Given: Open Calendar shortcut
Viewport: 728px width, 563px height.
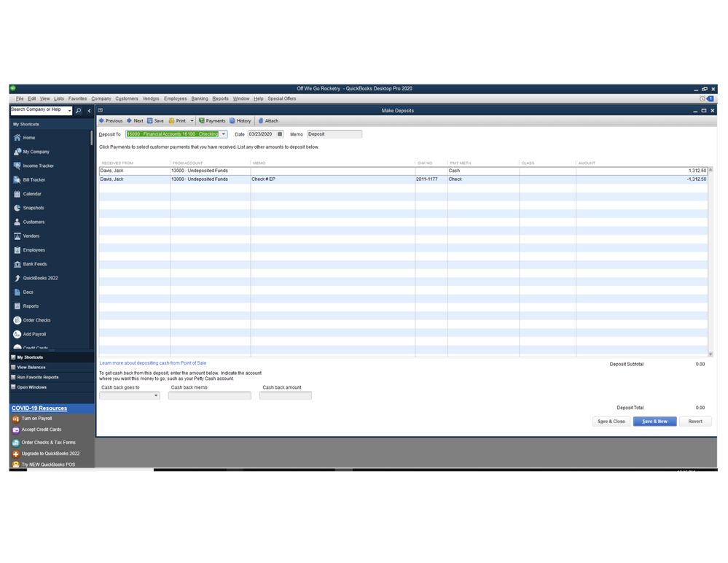Looking at the screenshot, I should 28,194.
